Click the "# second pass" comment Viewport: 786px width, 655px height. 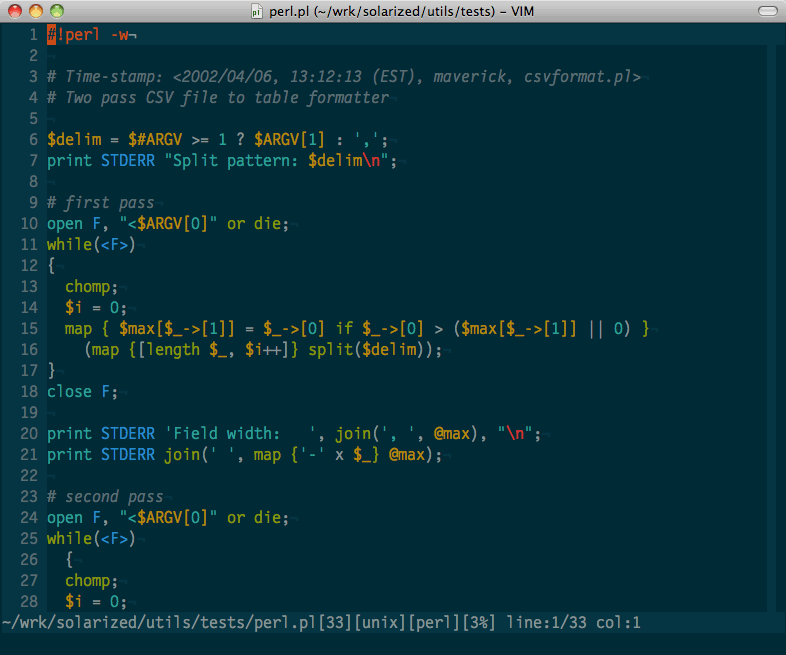105,497
